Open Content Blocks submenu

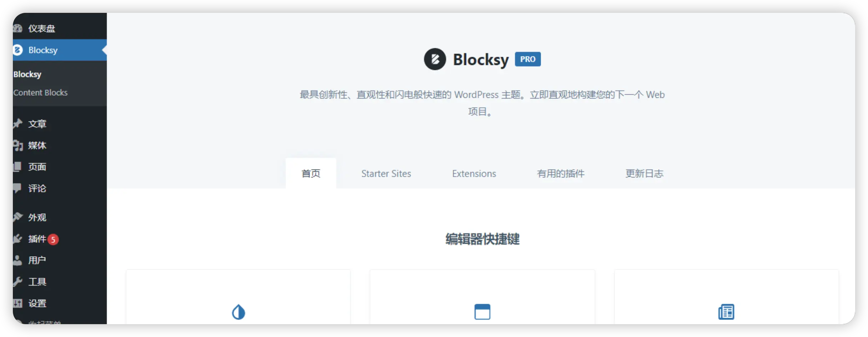tap(40, 92)
